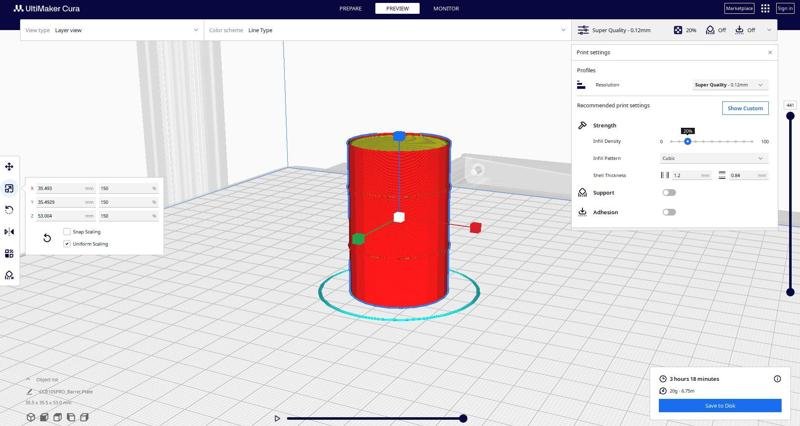Select the Move tool in left toolbar

(9, 167)
